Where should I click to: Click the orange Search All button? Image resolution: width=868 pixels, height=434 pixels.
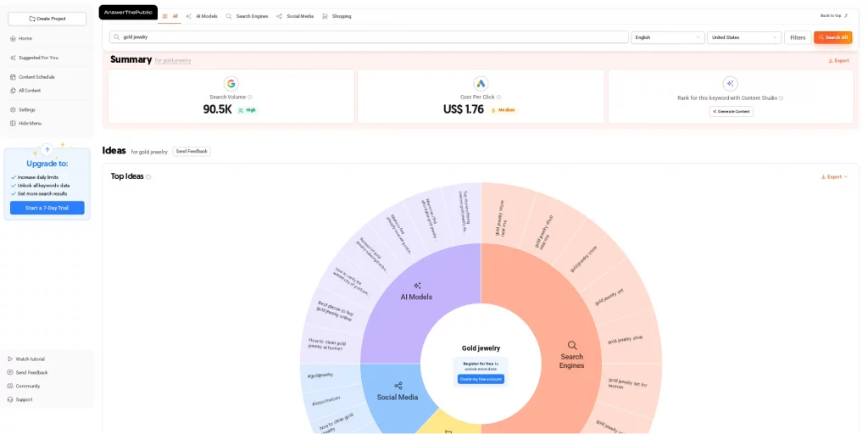832,37
